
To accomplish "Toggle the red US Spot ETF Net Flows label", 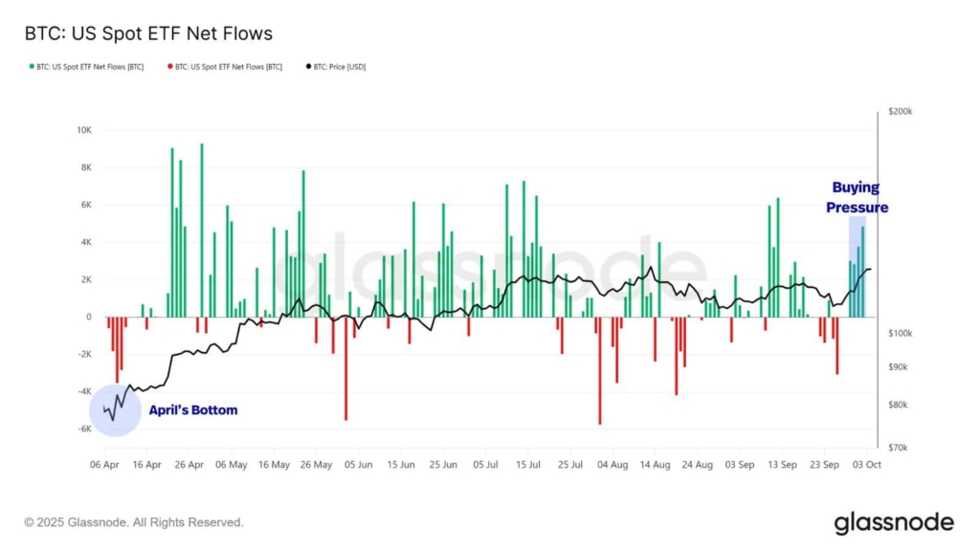I will pos(230,67).
